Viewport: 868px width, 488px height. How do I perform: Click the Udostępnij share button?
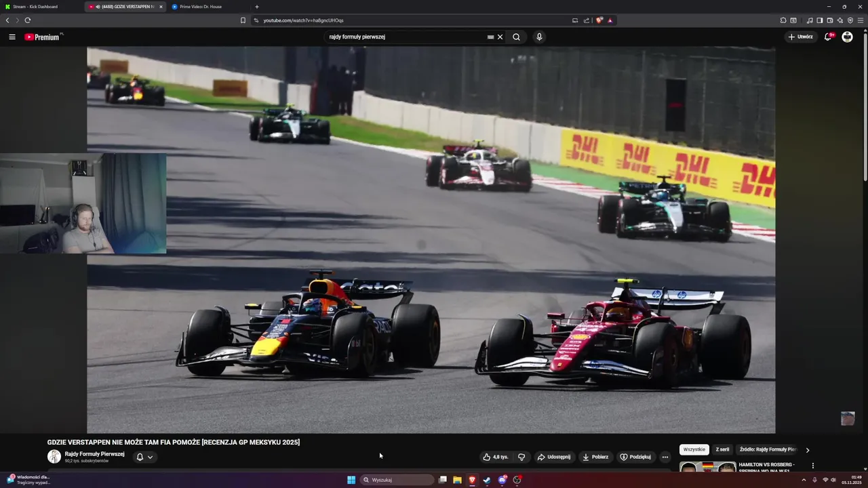pyautogui.click(x=553, y=457)
